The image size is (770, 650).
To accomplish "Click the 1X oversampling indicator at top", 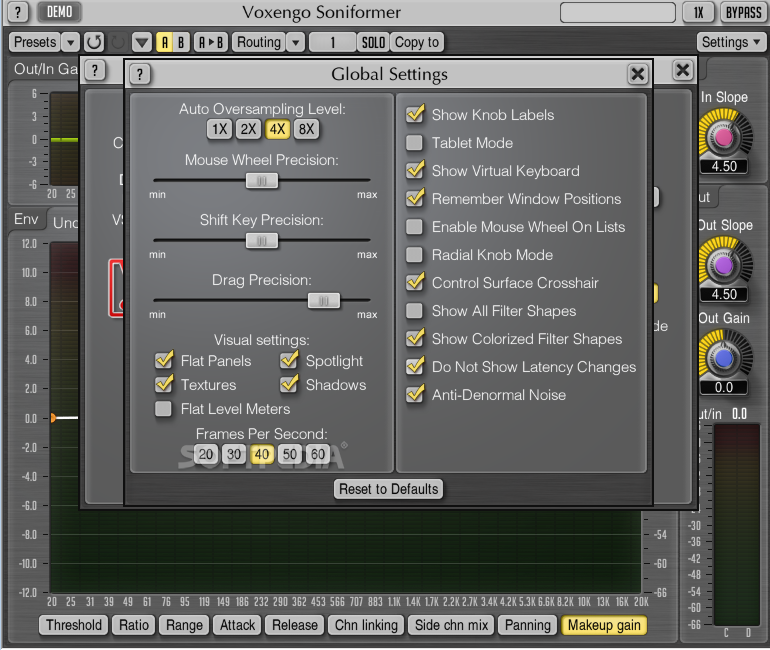I will click(x=699, y=12).
